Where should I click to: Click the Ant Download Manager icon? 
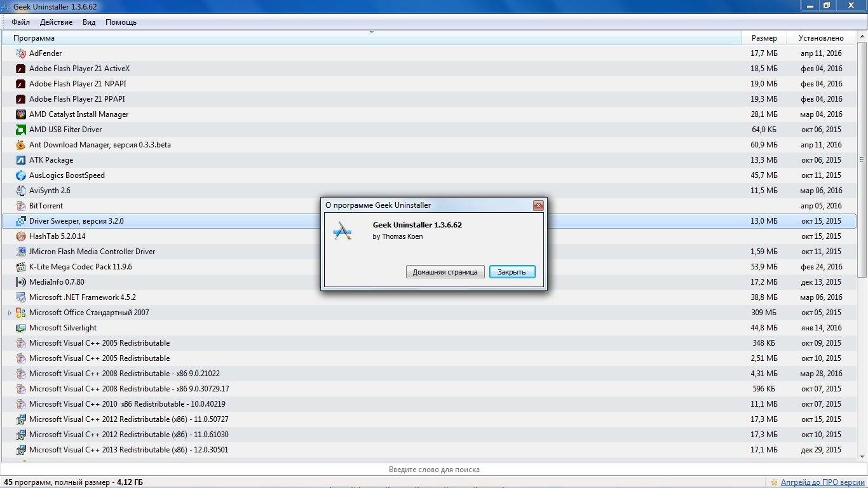pyautogui.click(x=21, y=145)
